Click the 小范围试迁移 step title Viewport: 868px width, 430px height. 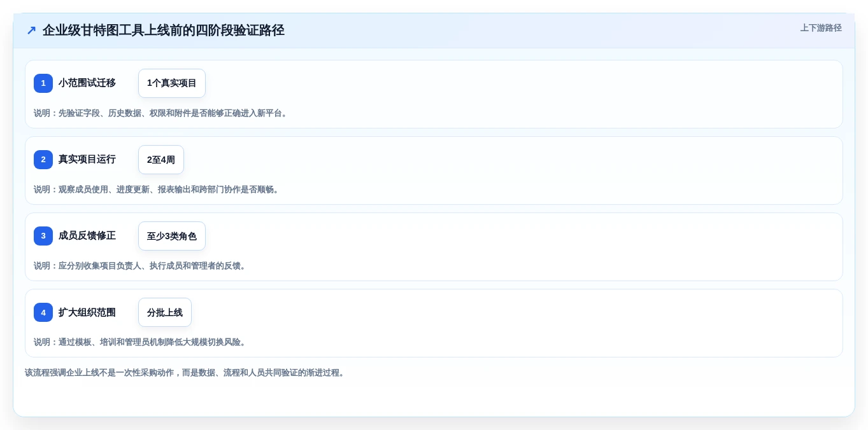[x=87, y=83]
